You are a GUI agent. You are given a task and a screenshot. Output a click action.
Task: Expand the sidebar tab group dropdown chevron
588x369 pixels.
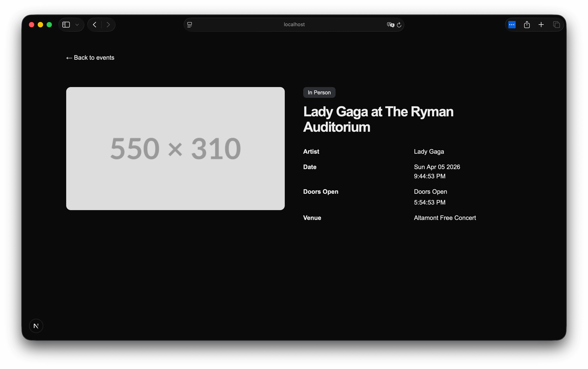[77, 25]
